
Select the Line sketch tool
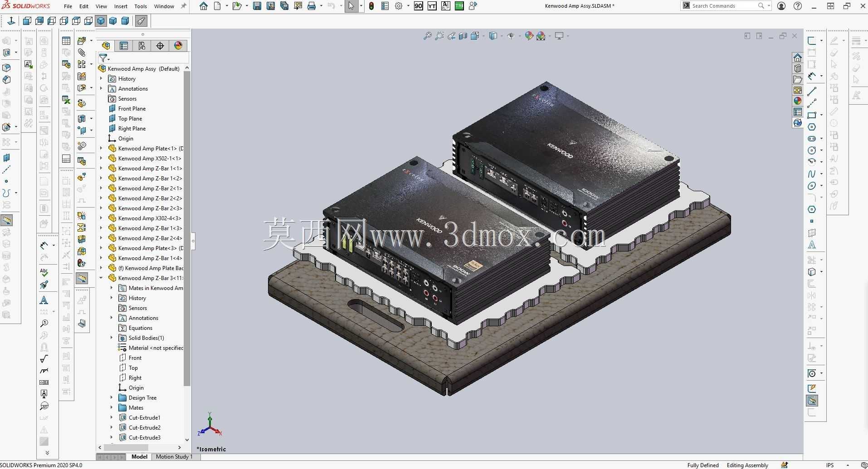(812, 92)
